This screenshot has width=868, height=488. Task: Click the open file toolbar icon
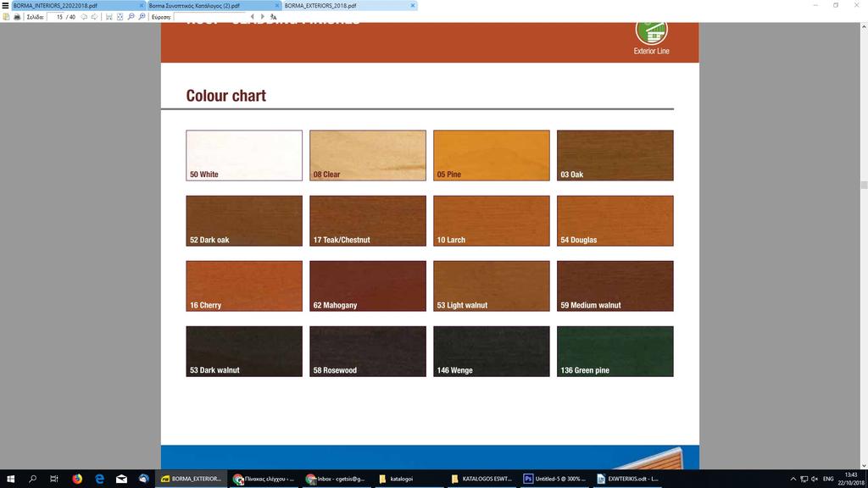(7, 17)
